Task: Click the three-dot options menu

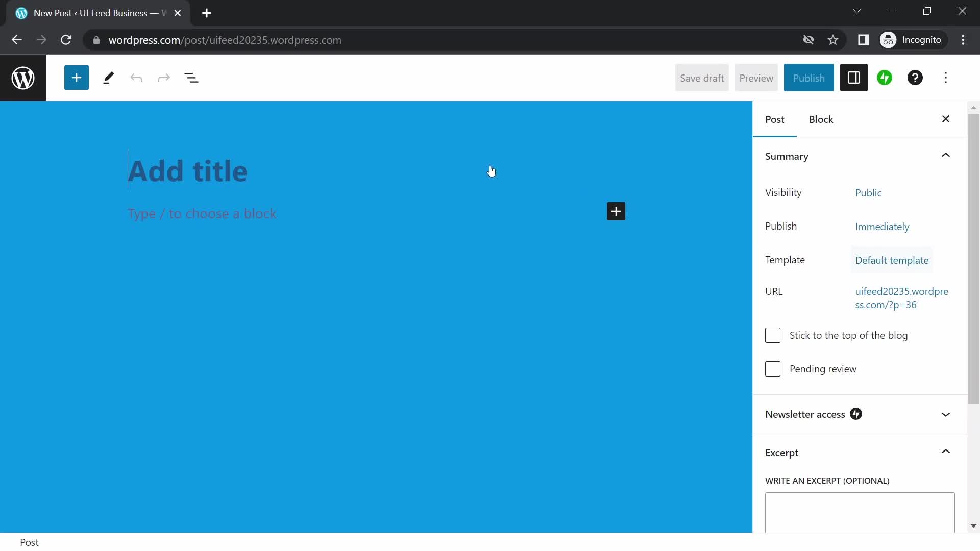Action: pos(946,78)
